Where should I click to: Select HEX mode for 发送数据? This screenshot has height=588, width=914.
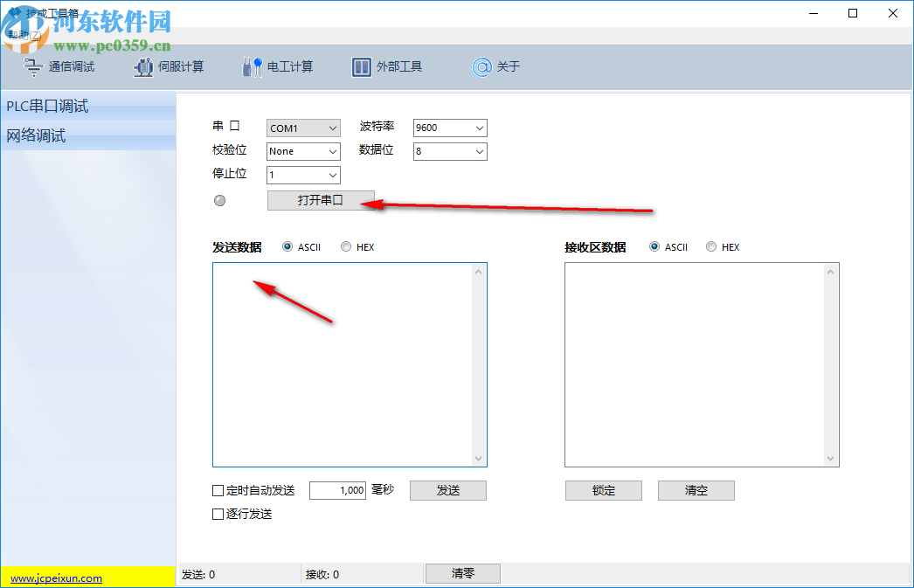tap(344, 246)
